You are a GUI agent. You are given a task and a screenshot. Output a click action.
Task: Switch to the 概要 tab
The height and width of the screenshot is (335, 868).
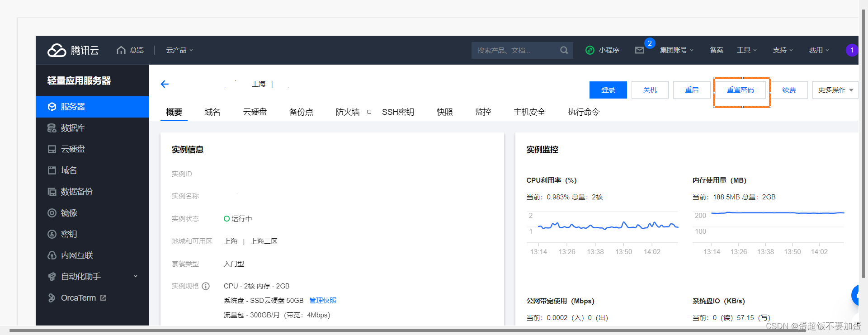[x=174, y=112]
